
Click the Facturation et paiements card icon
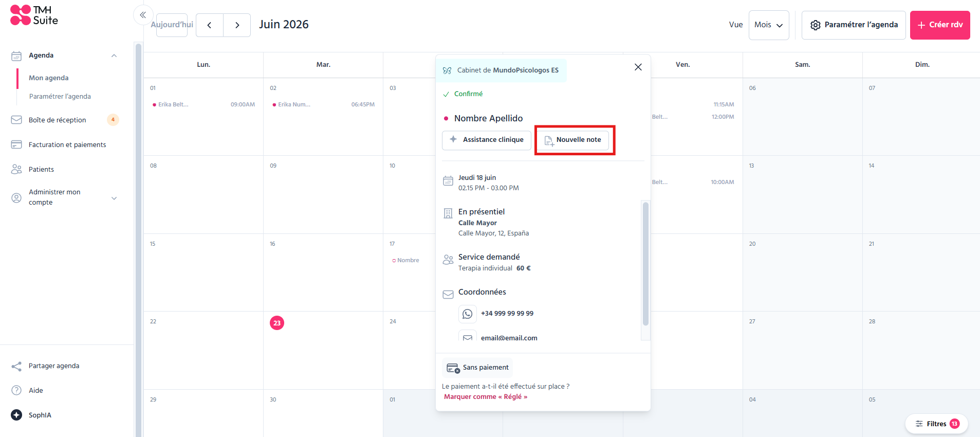point(16,144)
